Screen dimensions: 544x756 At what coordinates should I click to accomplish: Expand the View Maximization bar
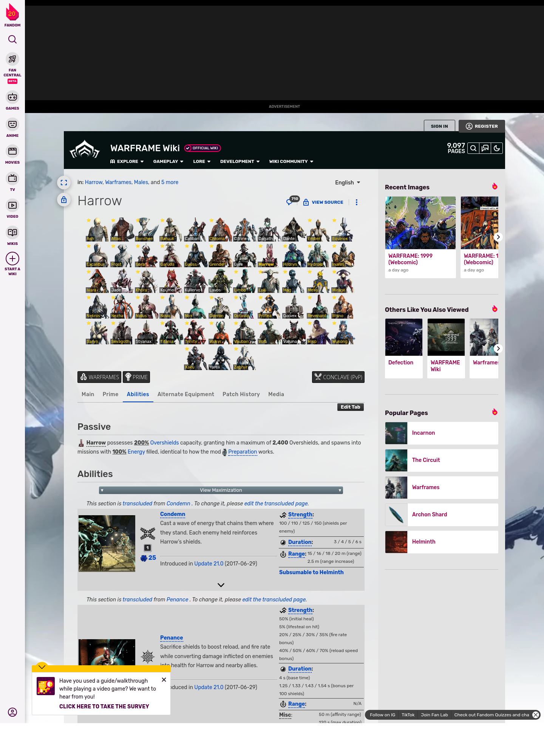tap(221, 490)
